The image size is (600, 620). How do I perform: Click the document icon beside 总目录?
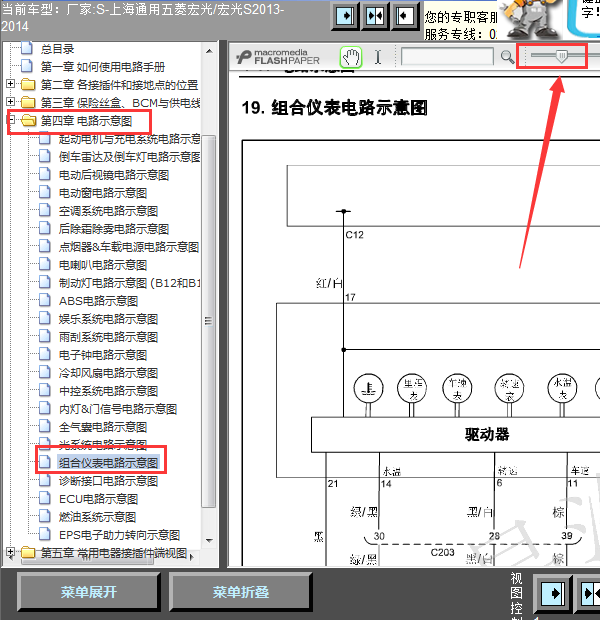27,48
